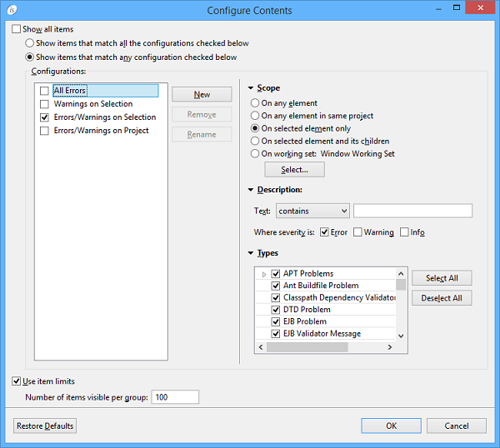Screen dimensions: 500x448
Task: Select match all configurations radio button
Action: tap(30, 43)
